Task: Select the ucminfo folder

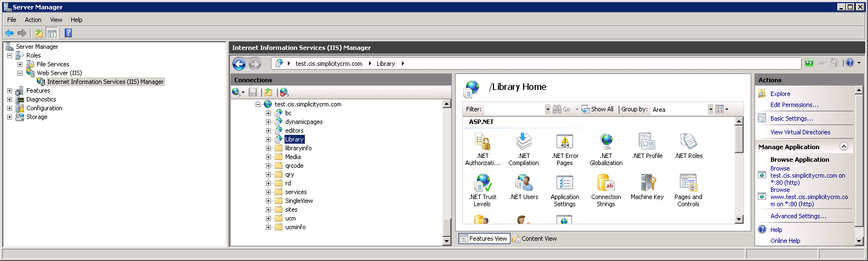Action: 295,227
